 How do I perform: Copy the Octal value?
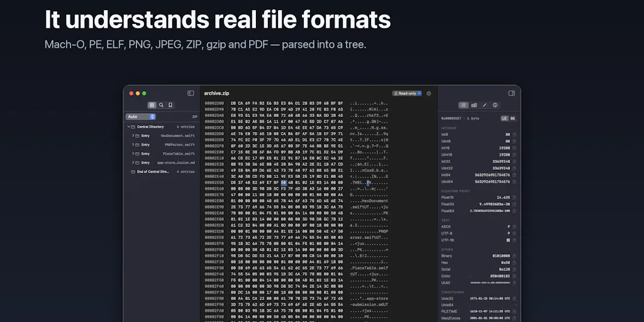pos(514,269)
